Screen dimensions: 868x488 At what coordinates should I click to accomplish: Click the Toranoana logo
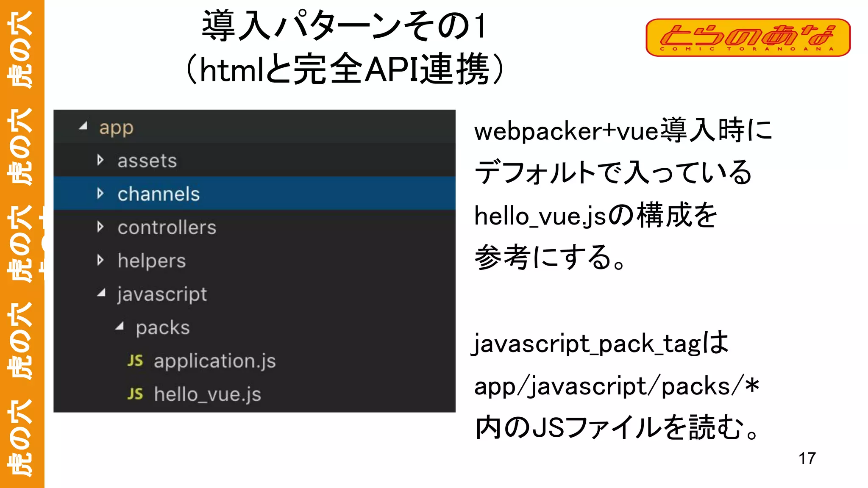pyautogui.click(x=748, y=37)
